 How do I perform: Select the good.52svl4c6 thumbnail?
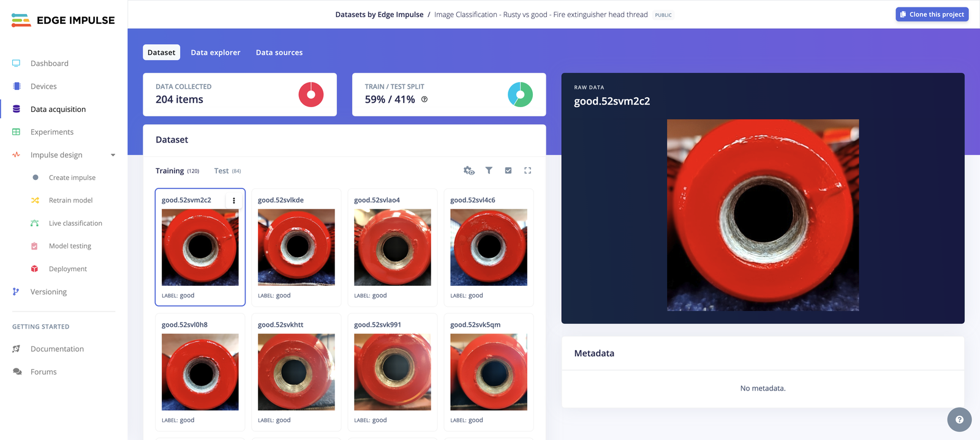click(489, 247)
